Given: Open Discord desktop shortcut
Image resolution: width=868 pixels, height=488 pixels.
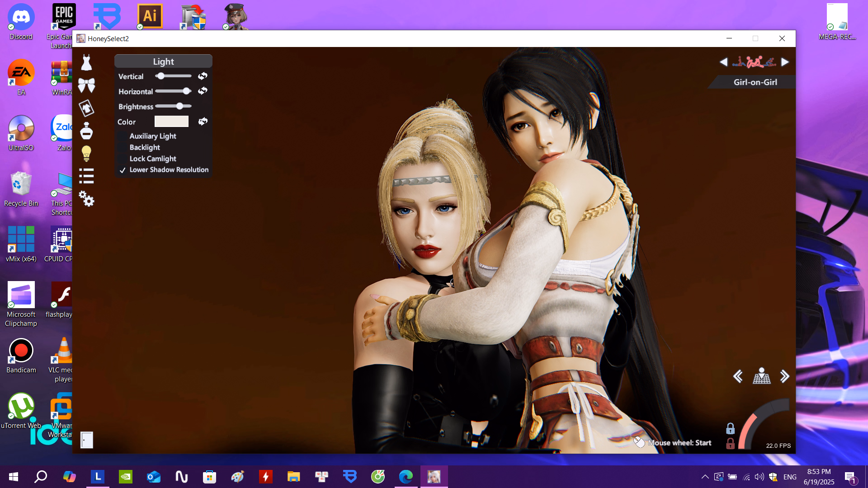Looking at the screenshot, I should coord(21,22).
